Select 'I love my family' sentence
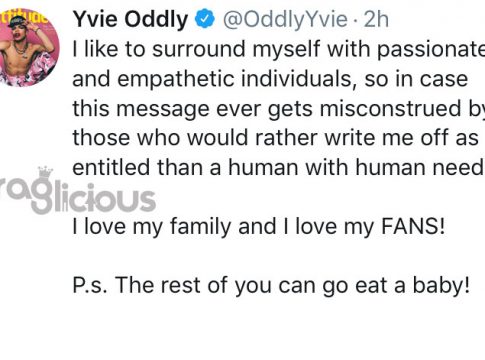 (x=259, y=227)
